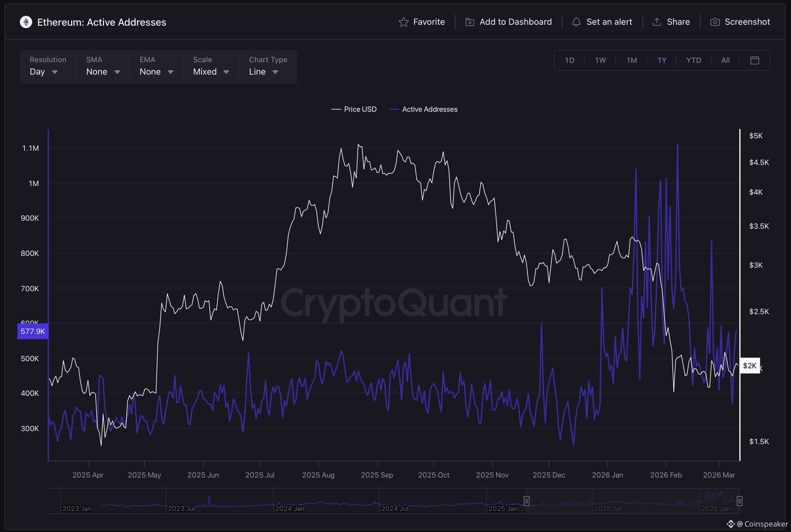Click the Share upload icon
Image resolution: width=791 pixels, height=532 pixels.
point(657,22)
